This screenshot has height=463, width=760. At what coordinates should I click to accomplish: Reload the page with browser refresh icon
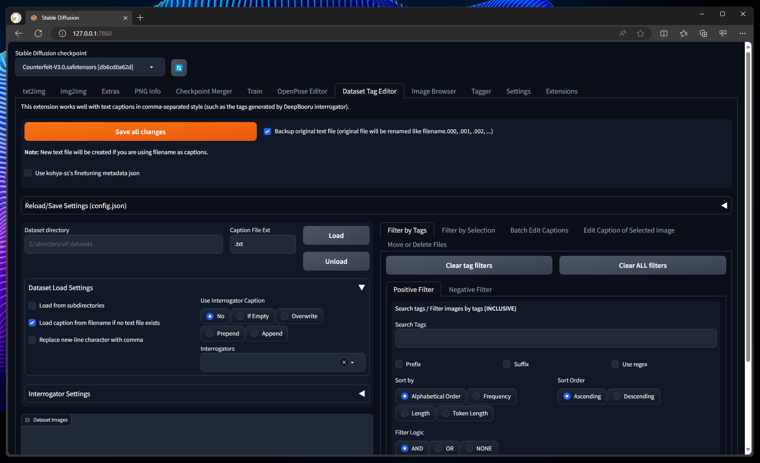38,34
